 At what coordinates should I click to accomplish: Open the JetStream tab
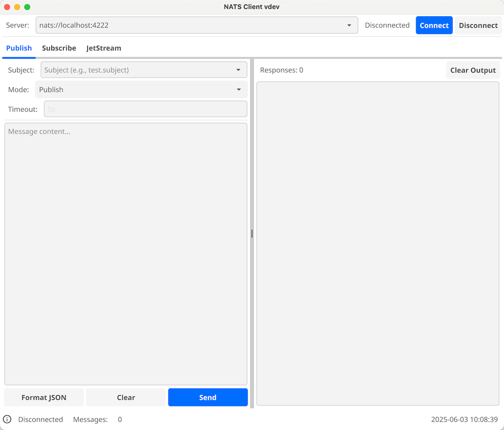pyautogui.click(x=104, y=48)
